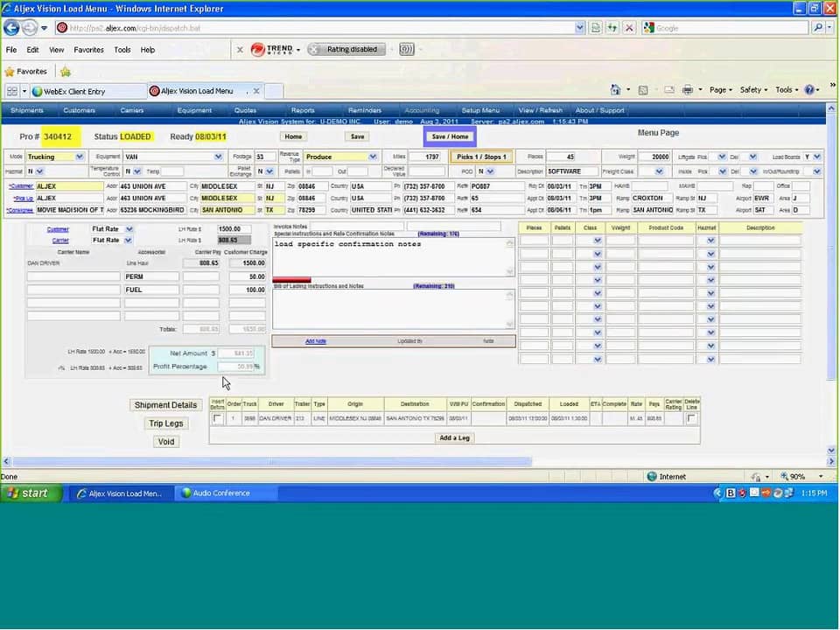Expand the Hazmat N dropdown
Viewport: 840px width, 630px height.
point(39,171)
